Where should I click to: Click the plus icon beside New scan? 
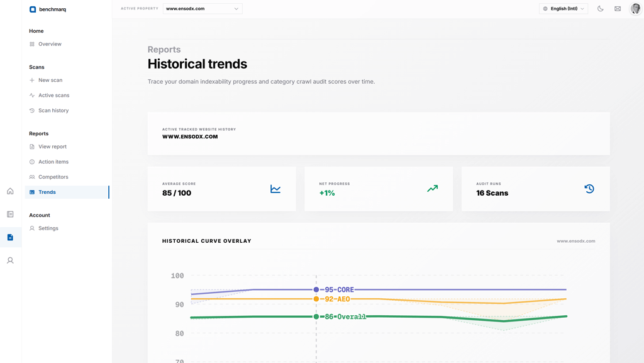point(32,80)
